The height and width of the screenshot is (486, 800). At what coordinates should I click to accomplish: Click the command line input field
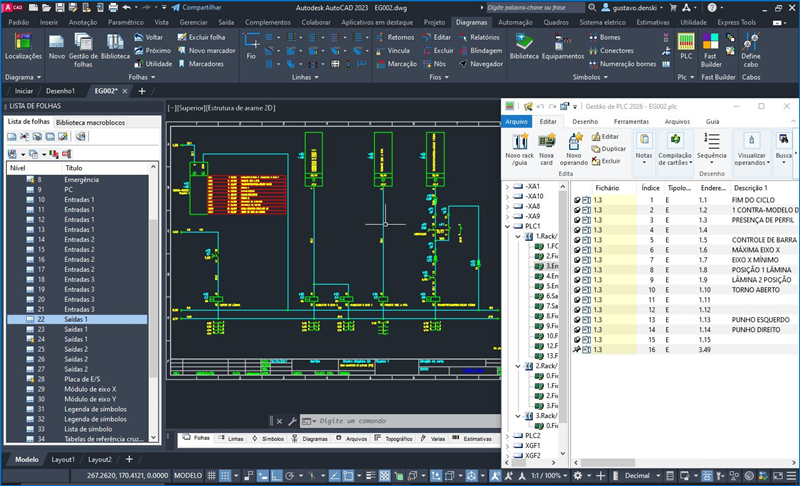pos(380,421)
